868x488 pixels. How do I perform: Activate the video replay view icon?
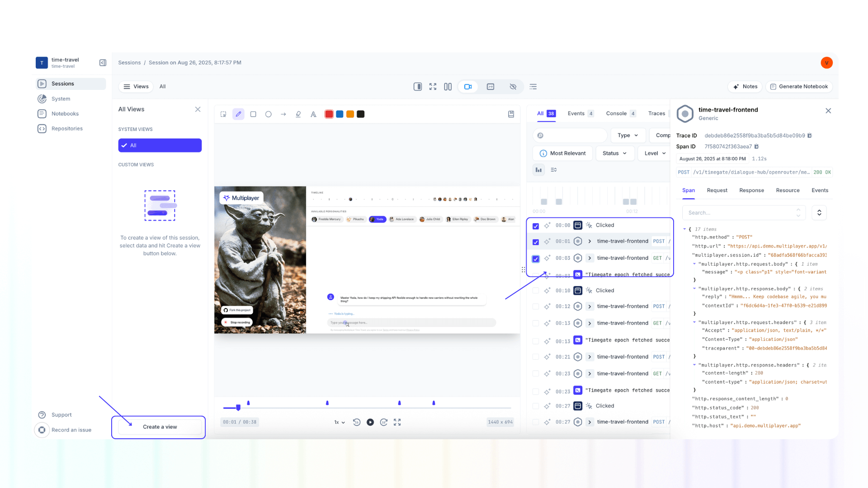coord(468,87)
